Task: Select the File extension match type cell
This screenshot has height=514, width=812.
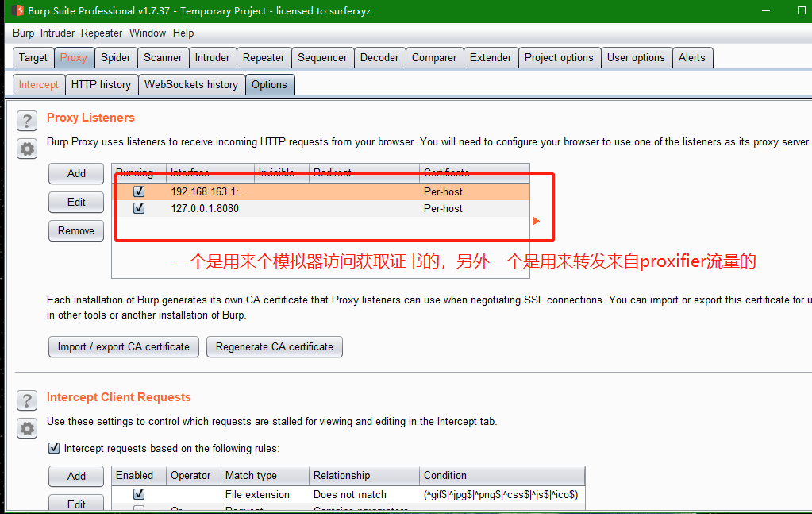Action: coord(265,494)
